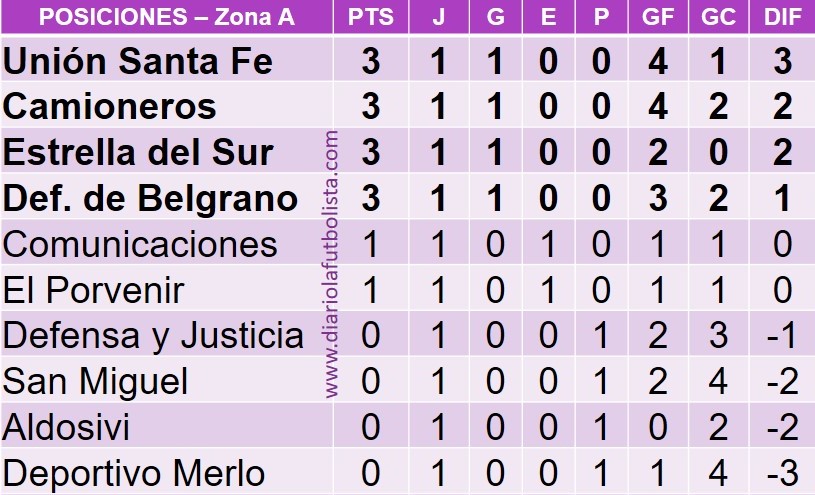The width and height of the screenshot is (815, 495).
Task: Select the Comunicaciones team row
Action: point(408,243)
